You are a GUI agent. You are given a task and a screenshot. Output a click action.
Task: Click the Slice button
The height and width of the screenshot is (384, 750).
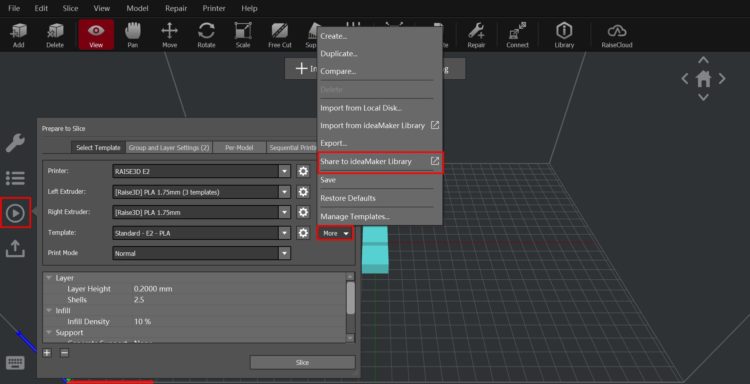[302, 362]
